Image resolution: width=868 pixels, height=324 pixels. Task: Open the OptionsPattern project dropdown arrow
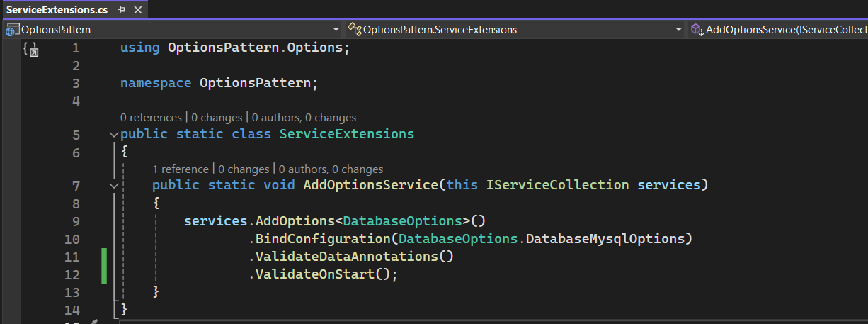336,30
